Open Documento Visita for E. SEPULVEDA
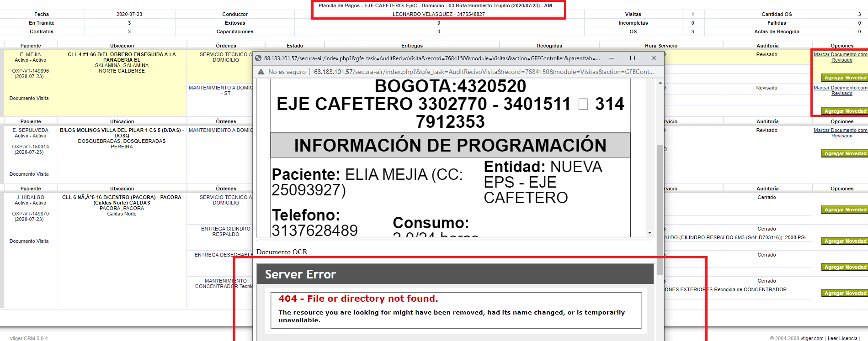Viewport: 868px width, 341px height. (29, 174)
